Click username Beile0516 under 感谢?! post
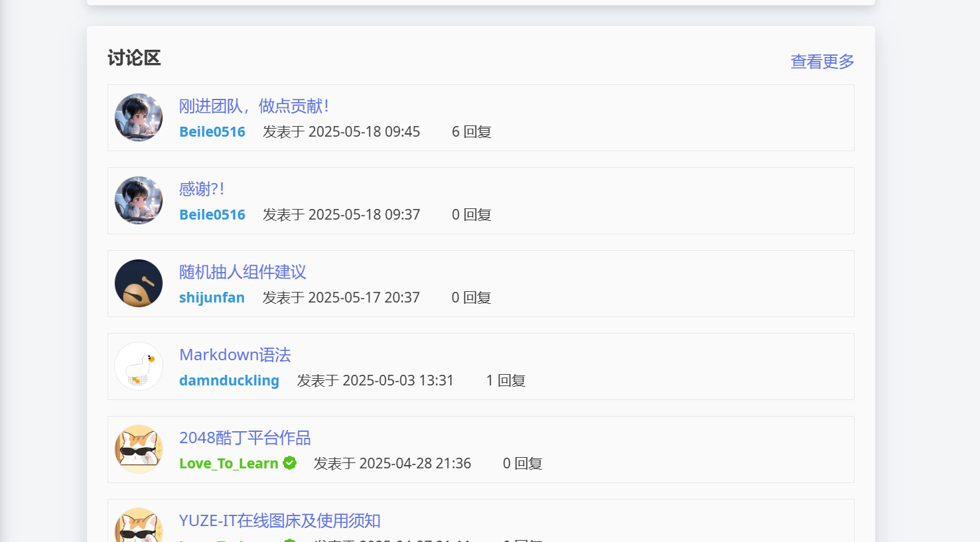Screen dimensions: 980x542 [212, 215]
